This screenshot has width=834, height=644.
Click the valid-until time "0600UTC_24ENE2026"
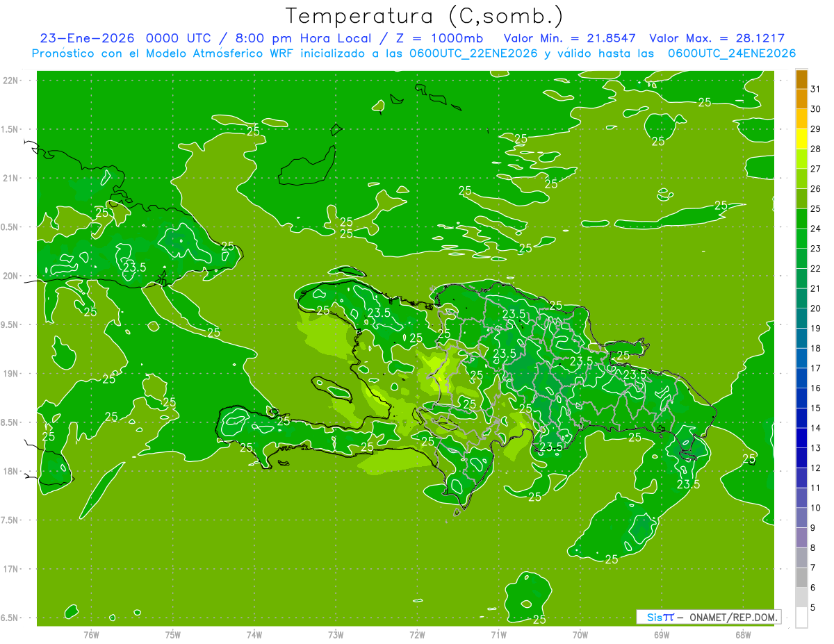732,53
